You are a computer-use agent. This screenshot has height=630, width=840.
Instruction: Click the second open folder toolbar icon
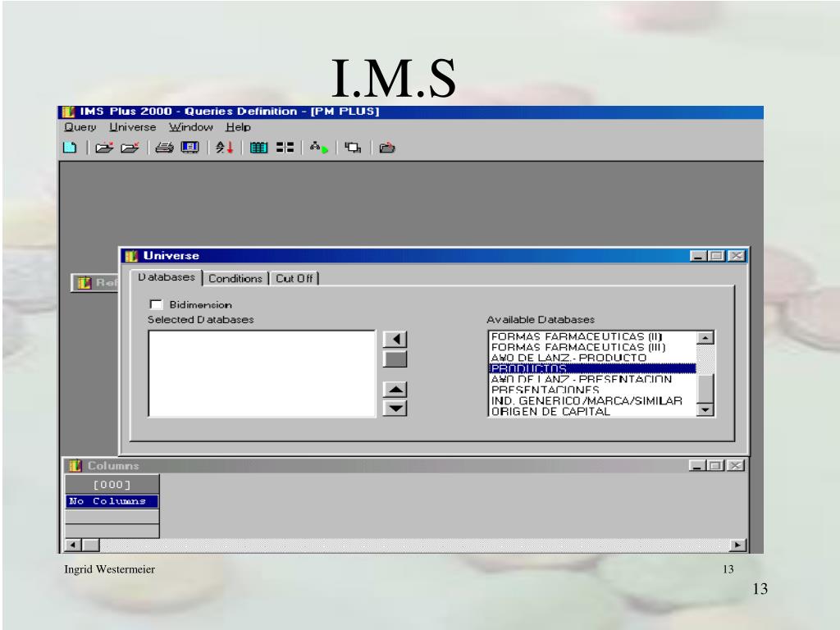click(130, 148)
